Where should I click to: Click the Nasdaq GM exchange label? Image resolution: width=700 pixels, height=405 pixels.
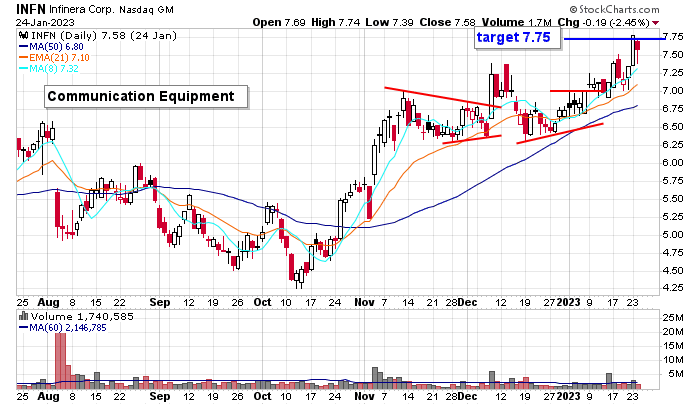pyautogui.click(x=146, y=9)
